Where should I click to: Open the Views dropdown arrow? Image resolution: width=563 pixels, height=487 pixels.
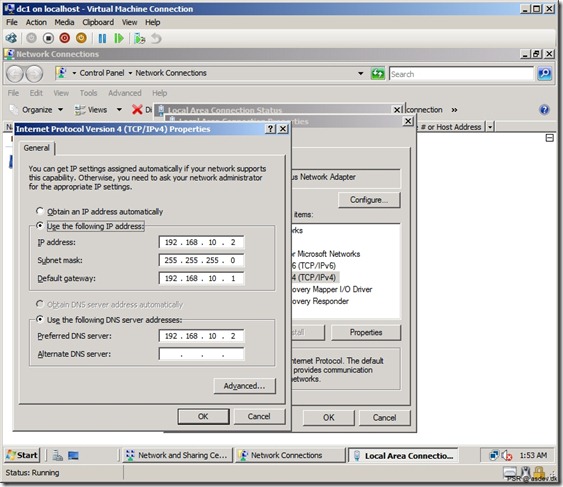pyautogui.click(x=119, y=110)
